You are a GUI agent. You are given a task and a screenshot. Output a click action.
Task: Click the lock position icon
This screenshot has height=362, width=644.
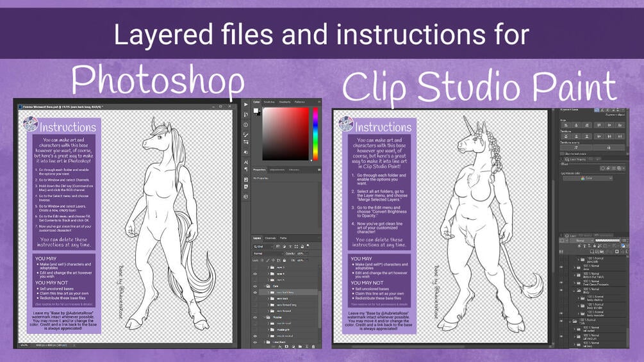pos(273,260)
